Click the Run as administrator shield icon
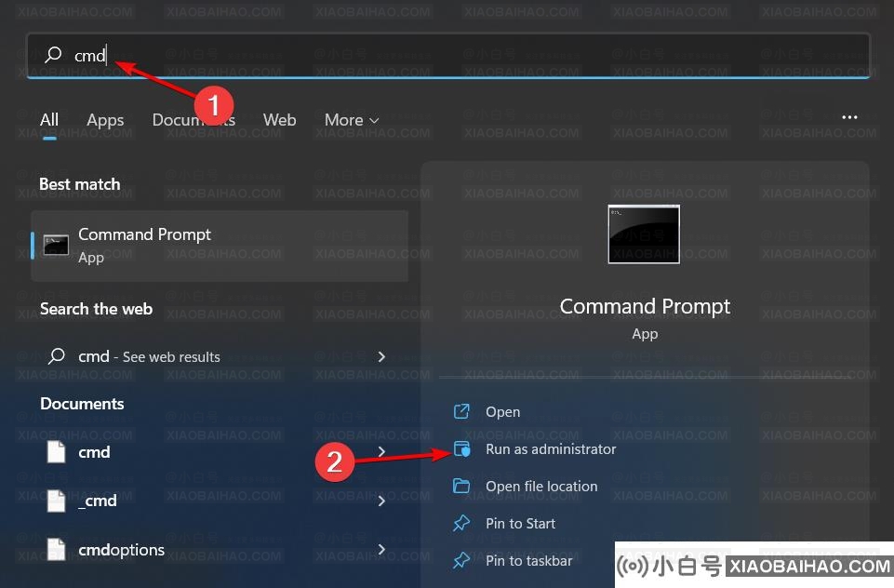 coord(461,448)
